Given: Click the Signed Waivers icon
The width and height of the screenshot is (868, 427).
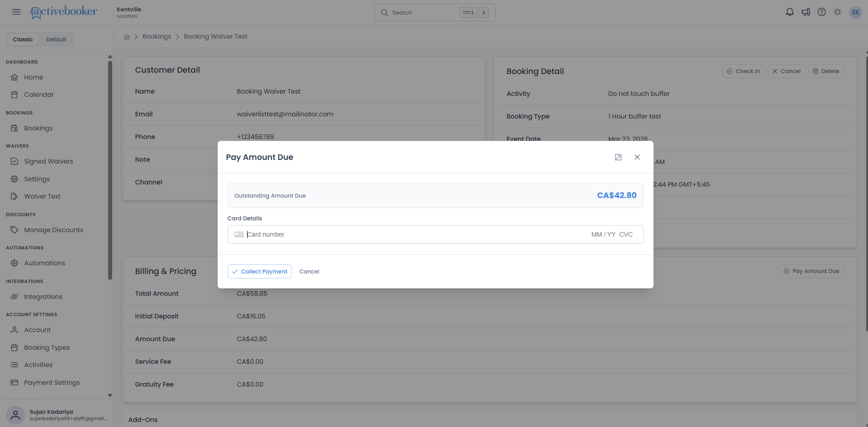Looking at the screenshot, I should point(15,161).
